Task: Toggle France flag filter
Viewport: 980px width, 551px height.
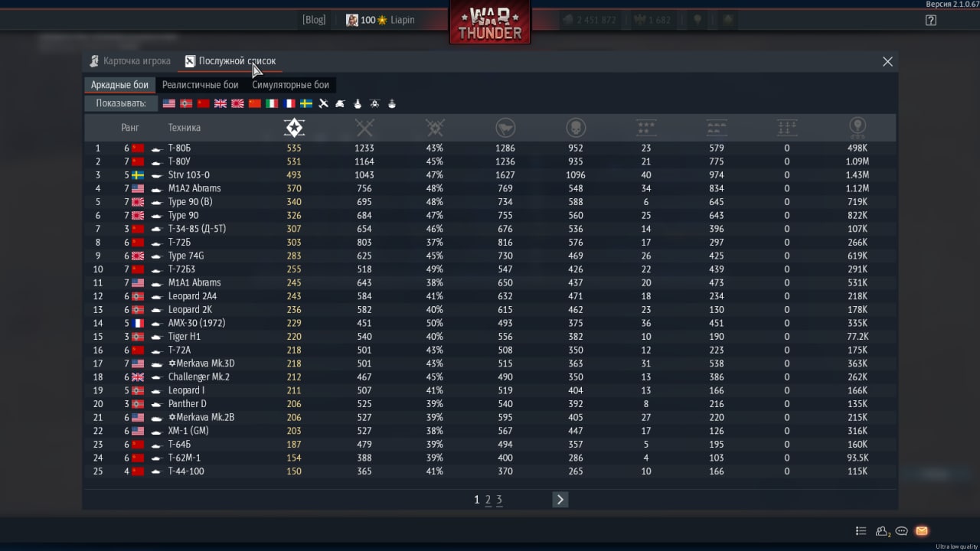Action: [289, 103]
